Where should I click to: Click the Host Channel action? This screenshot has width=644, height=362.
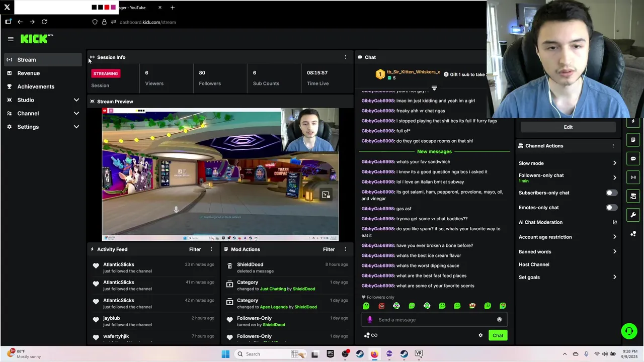[534, 264]
